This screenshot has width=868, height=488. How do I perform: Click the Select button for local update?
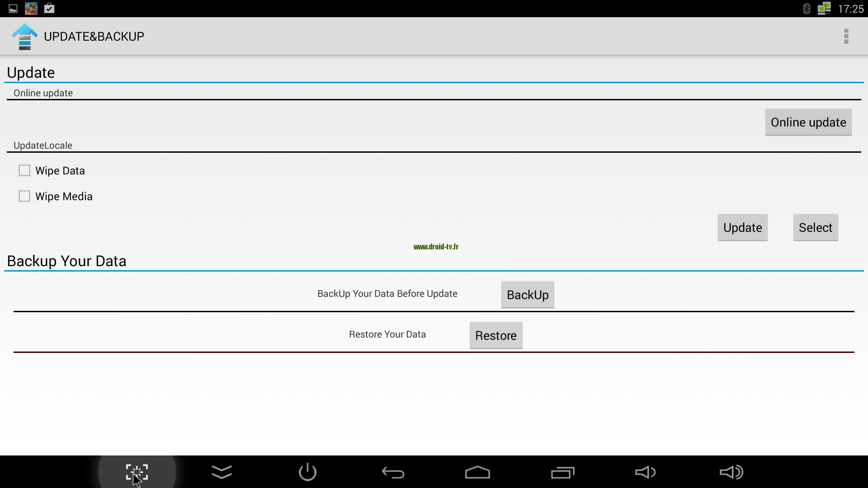816,227
